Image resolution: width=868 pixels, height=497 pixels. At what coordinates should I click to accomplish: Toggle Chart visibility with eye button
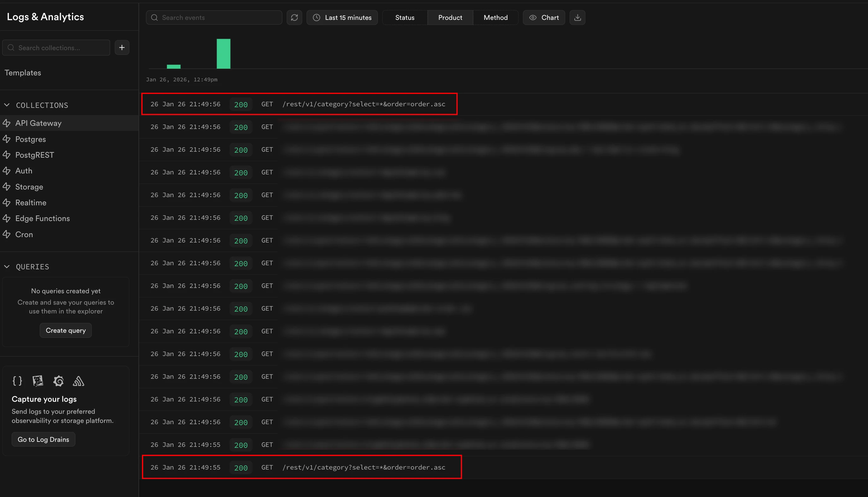(x=544, y=17)
